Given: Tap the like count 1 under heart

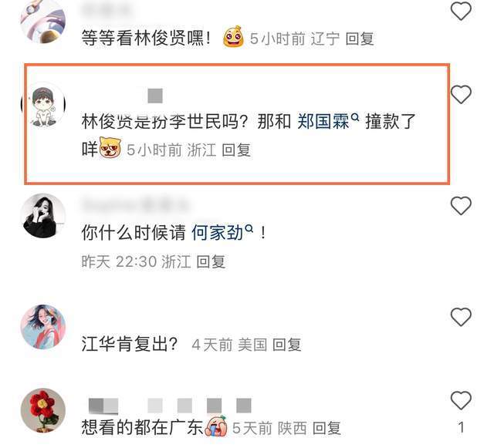Looking at the screenshot, I should click(x=461, y=427).
